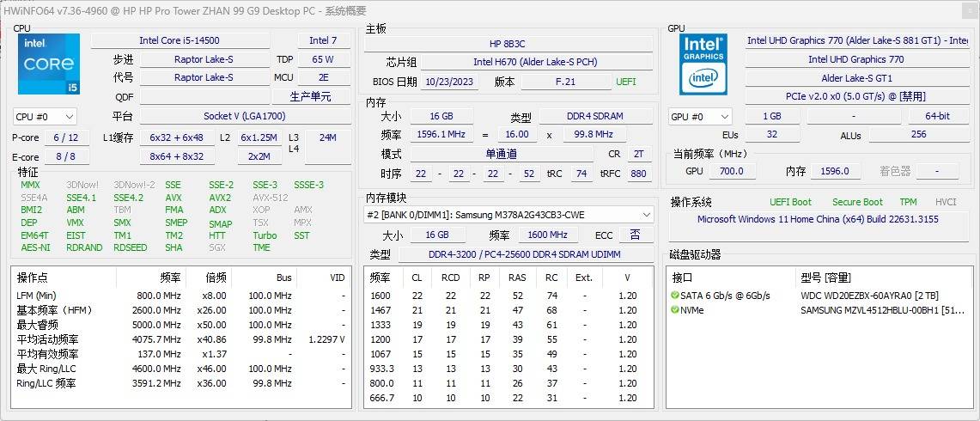Click the NVMe drive green status icon
Screen dimensions: 980x421
(x=675, y=310)
